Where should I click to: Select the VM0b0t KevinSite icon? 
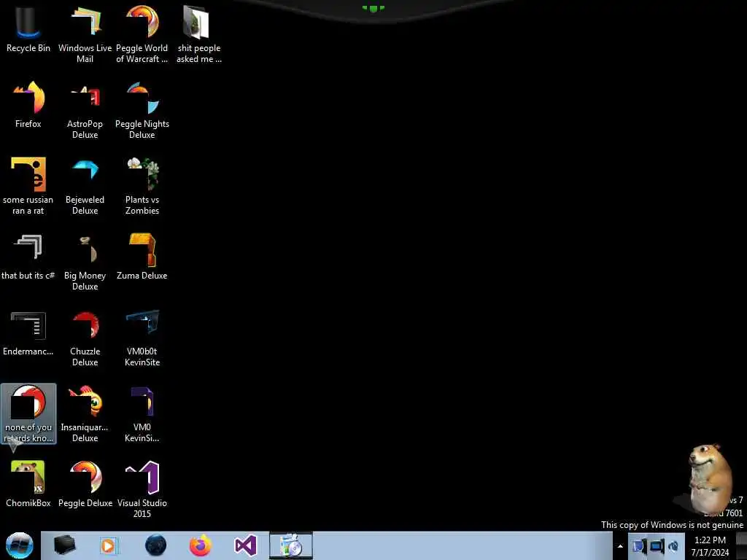tap(142, 338)
